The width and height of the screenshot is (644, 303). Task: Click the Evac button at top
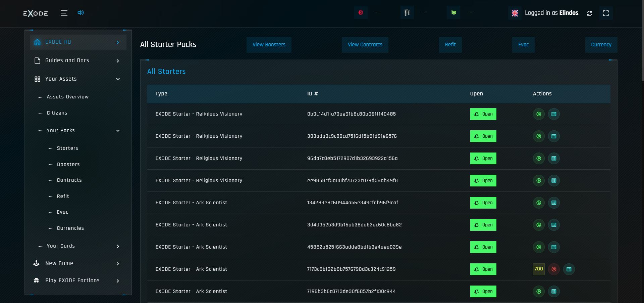523,45
